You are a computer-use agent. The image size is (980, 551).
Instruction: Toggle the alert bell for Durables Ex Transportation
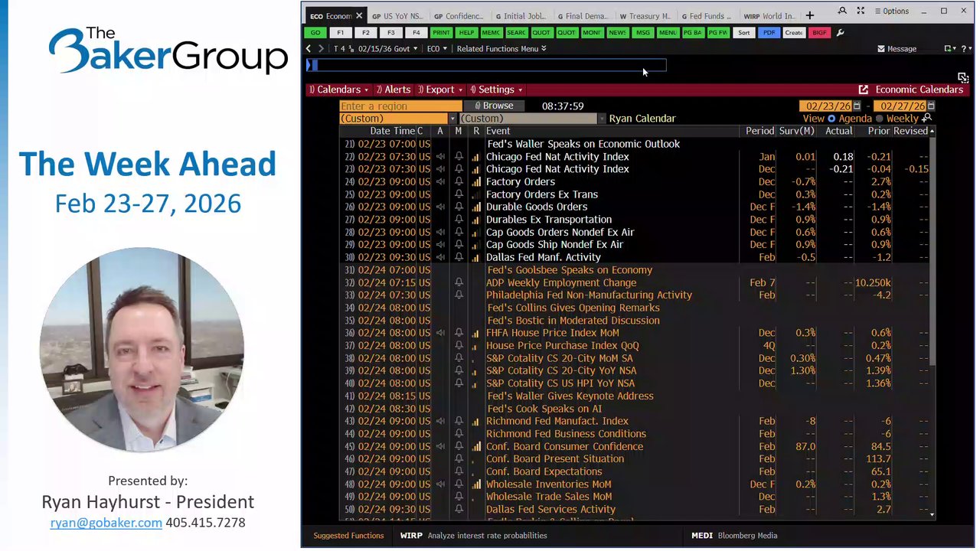click(x=459, y=220)
